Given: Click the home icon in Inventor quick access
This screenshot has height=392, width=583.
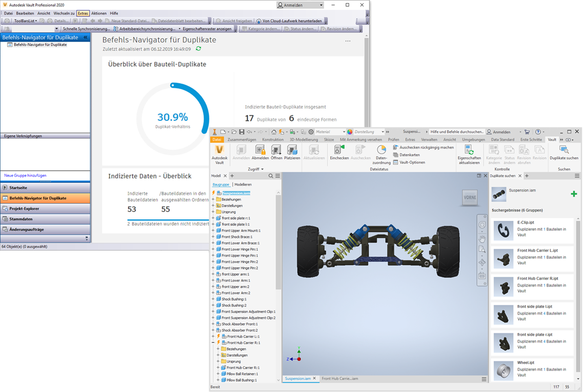Looking at the screenshot, I should pos(274,132).
